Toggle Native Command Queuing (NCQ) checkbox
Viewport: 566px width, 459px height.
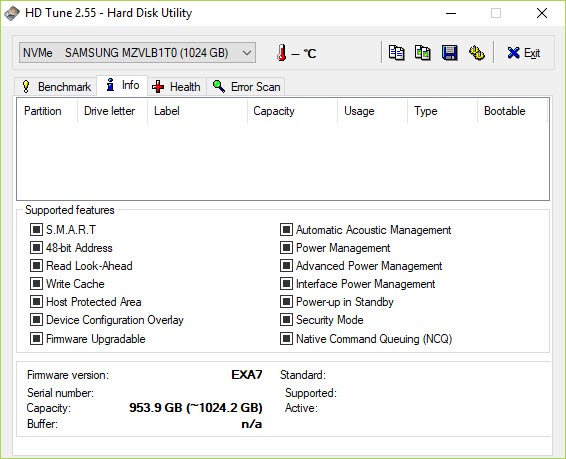[x=286, y=339]
